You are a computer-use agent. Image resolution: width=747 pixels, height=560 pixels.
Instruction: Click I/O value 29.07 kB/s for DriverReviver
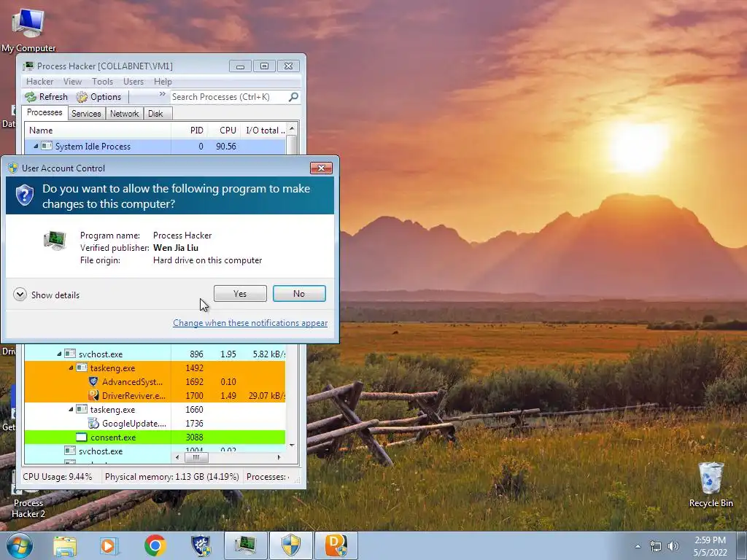pyautogui.click(x=267, y=396)
